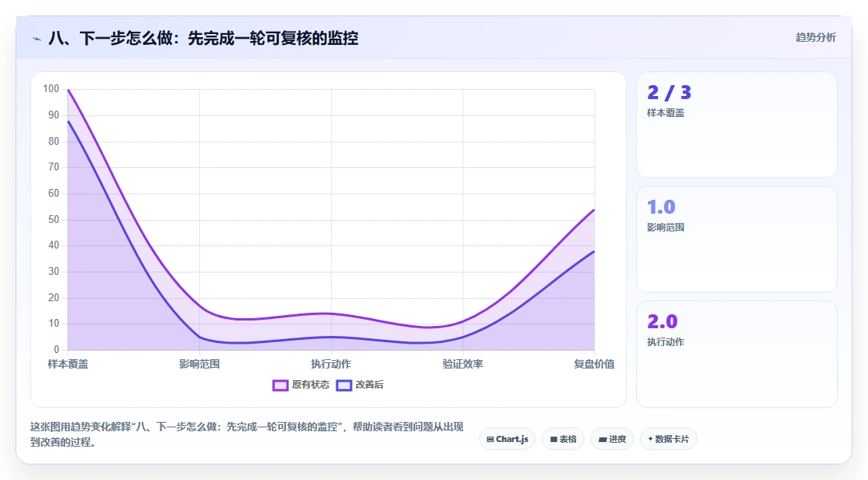The width and height of the screenshot is (868, 480).
Task: Click the 0 y-axis value
Action: [57, 349]
